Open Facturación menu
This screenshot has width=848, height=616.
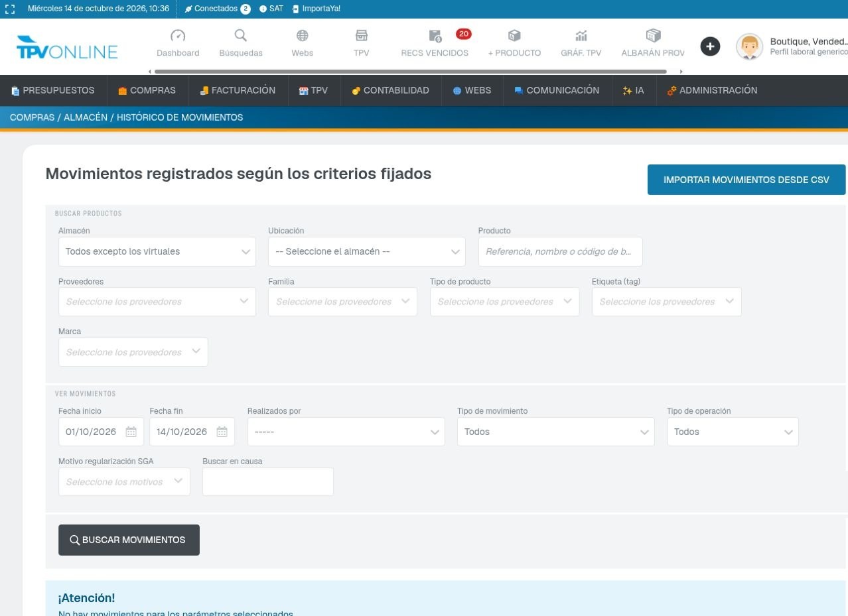click(x=238, y=90)
